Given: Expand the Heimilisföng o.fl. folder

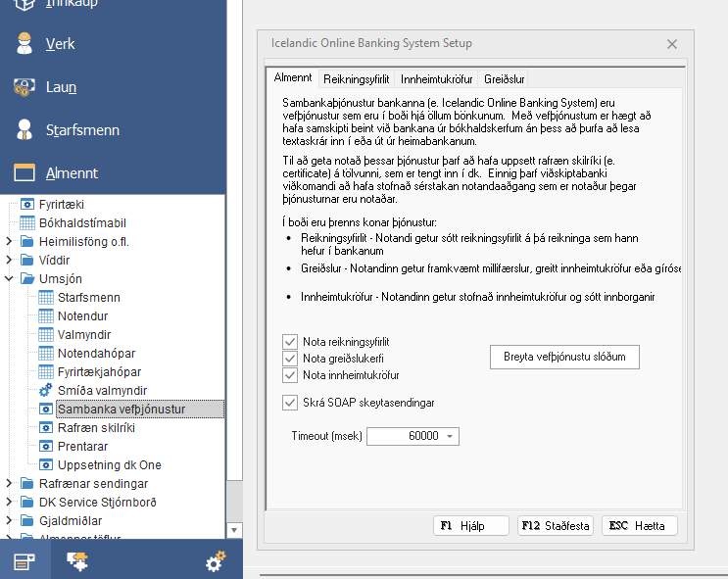Looking at the screenshot, I should tap(9, 241).
